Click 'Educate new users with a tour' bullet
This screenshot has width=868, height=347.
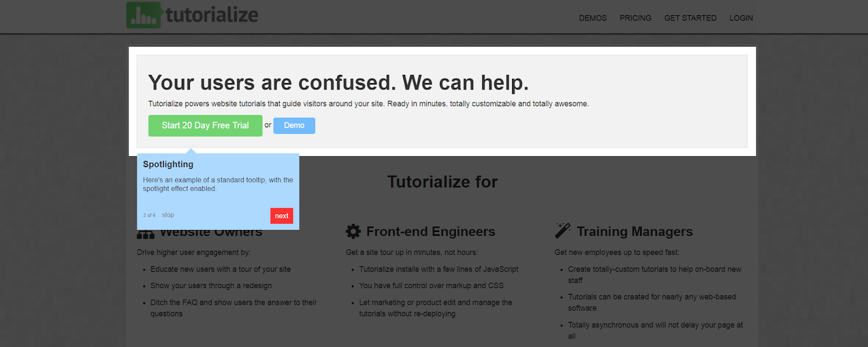click(220, 269)
